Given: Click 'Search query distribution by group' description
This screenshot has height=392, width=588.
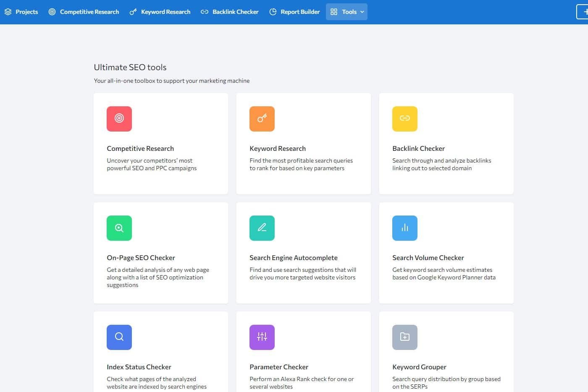Looking at the screenshot, I should 446,383.
